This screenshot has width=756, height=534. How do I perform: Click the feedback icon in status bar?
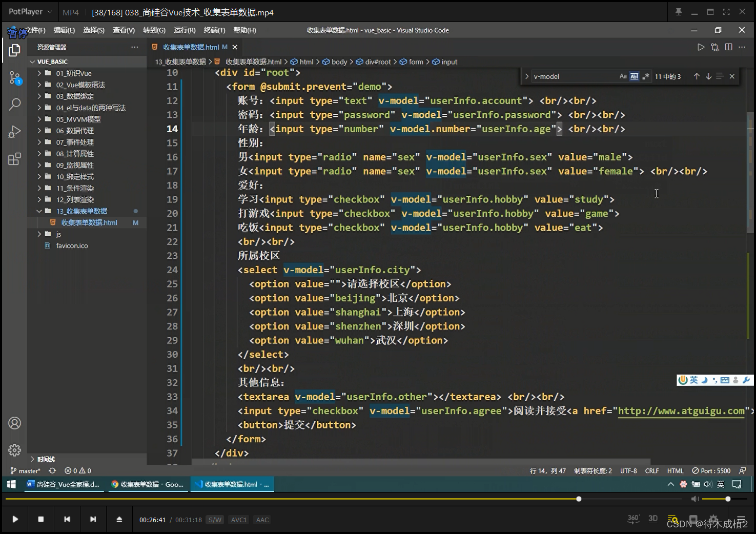coord(742,470)
